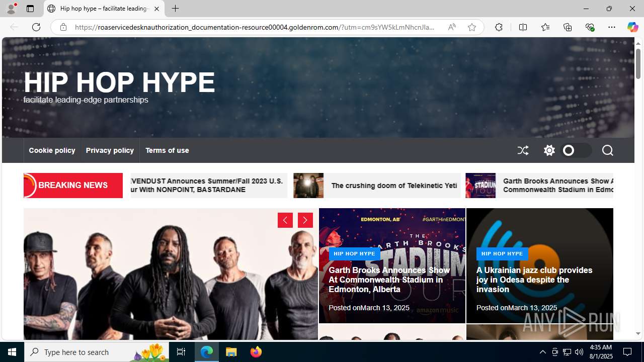Click the network tray icon
Screen dimensions: 644x362
pos(567,352)
